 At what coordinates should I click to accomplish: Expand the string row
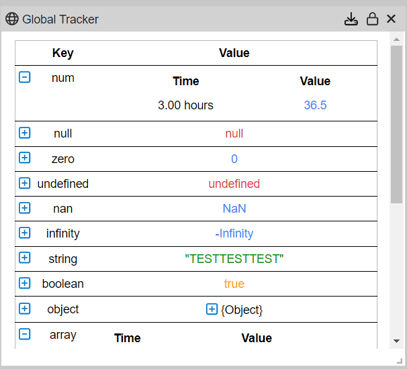tap(25, 258)
